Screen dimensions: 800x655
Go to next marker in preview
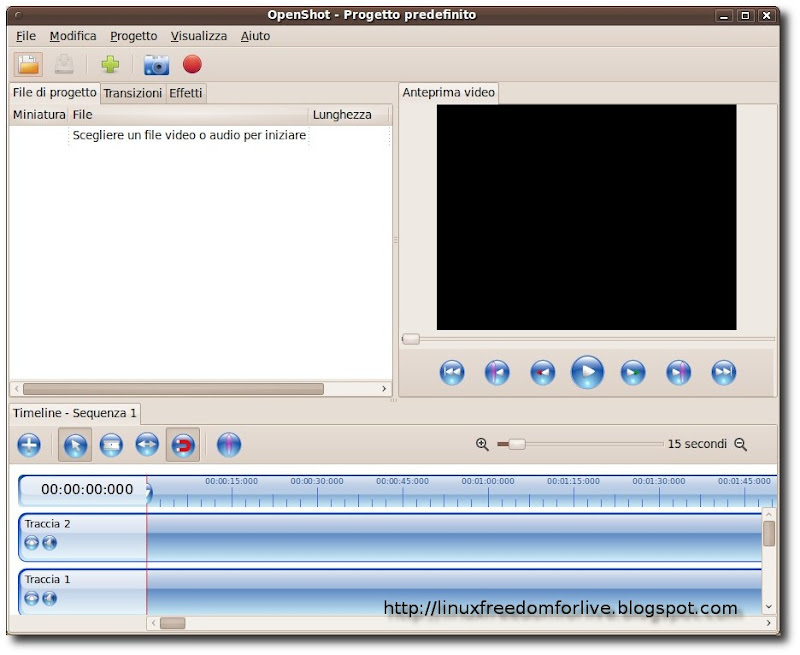(679, 372)
